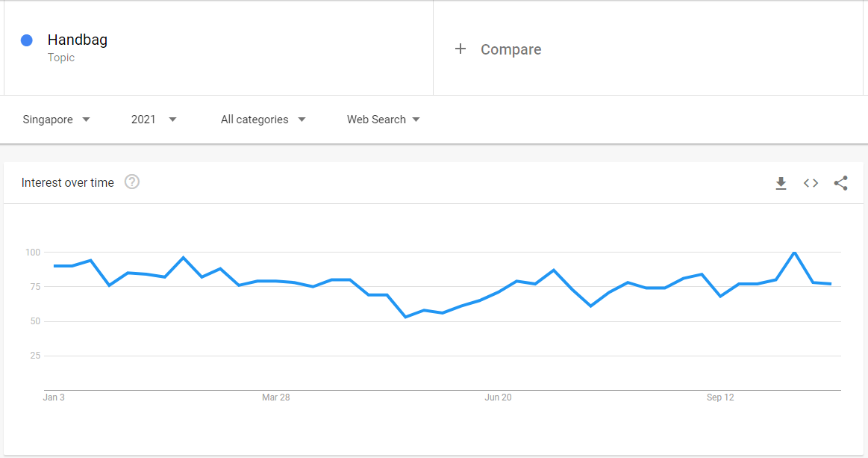This screenshot has height=458, width=868.
Task: Edit the Handbag search term
Action: click(78, 40)
